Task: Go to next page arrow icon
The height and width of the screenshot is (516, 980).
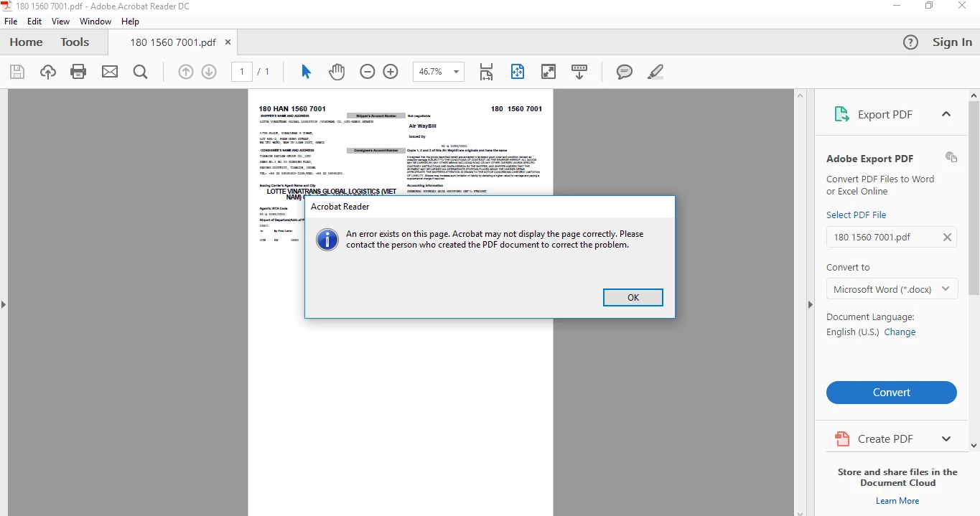Action: pos(209,72)
